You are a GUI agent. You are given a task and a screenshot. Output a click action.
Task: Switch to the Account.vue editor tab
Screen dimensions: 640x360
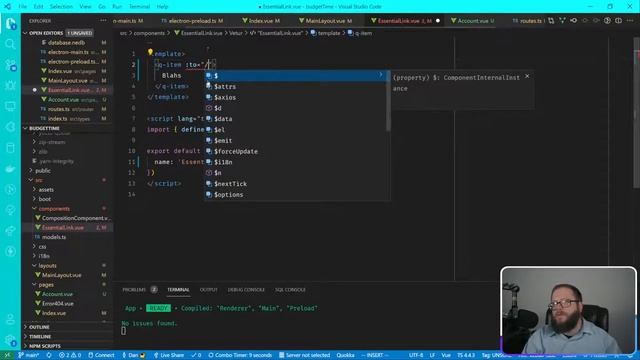tap(473, 20)
